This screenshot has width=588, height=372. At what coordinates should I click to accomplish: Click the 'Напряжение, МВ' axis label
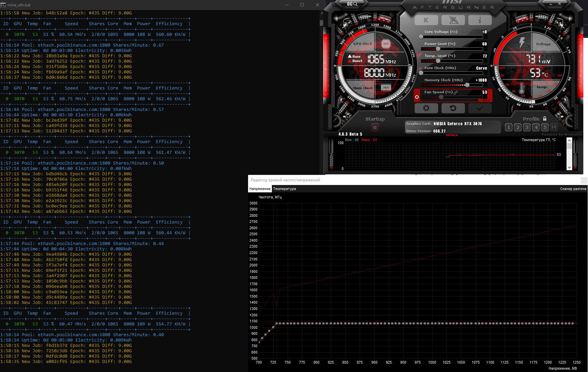[x=563, y=369]
